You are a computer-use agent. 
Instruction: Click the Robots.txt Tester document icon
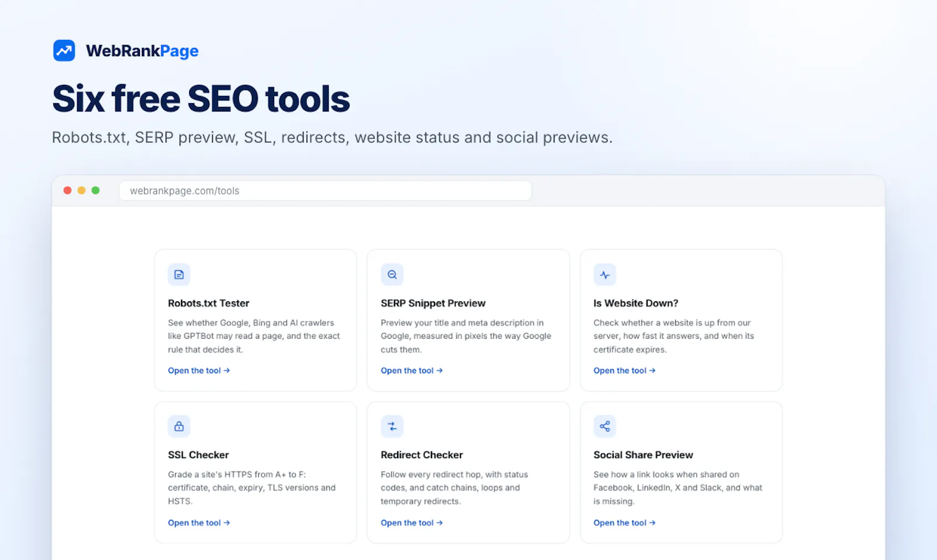tap(179, 274)
